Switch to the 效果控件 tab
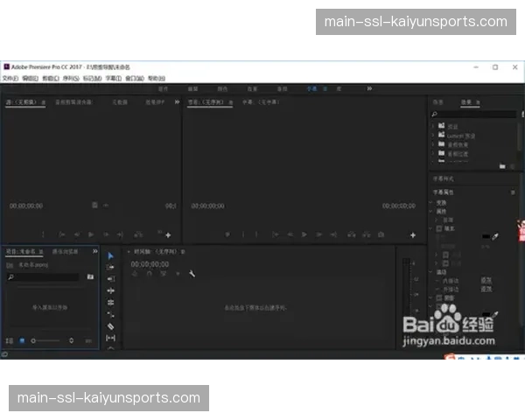 pos(155,101)
